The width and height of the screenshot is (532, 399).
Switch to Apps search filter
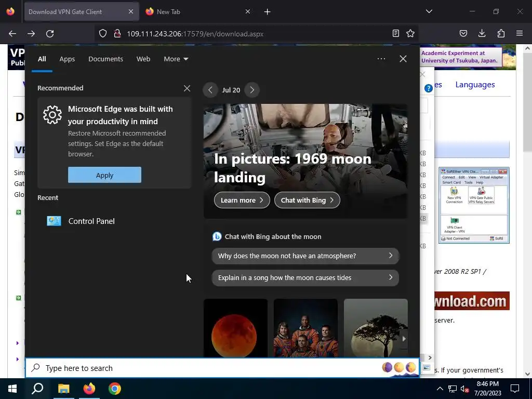(x=67, y=59)
